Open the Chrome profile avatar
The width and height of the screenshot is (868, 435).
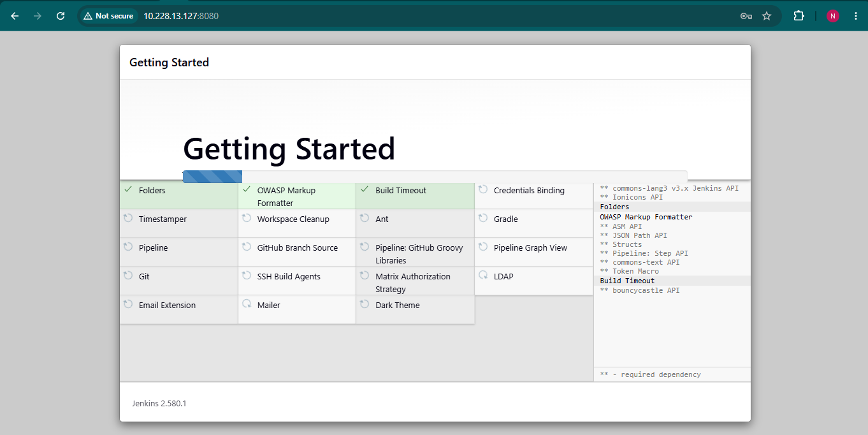pos(833,16)
